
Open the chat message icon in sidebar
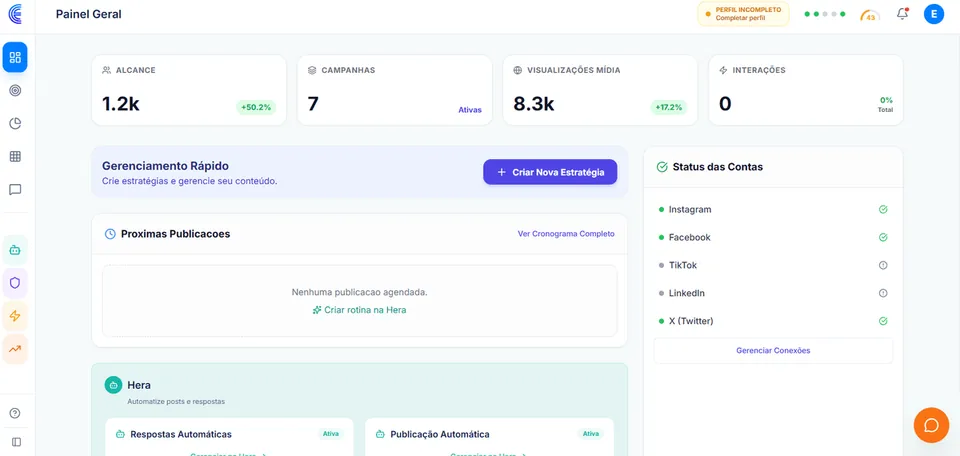(x=15, y=190)
